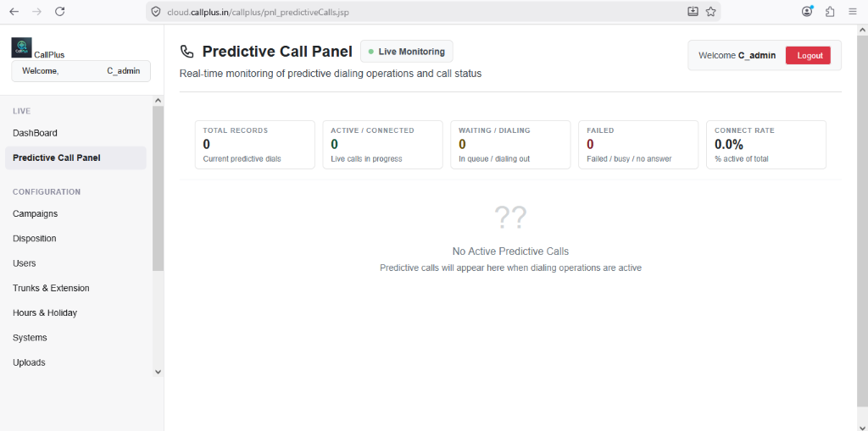
Task: Click the phone icon beside Predictive Call Panel
Action: pos(187,52)
